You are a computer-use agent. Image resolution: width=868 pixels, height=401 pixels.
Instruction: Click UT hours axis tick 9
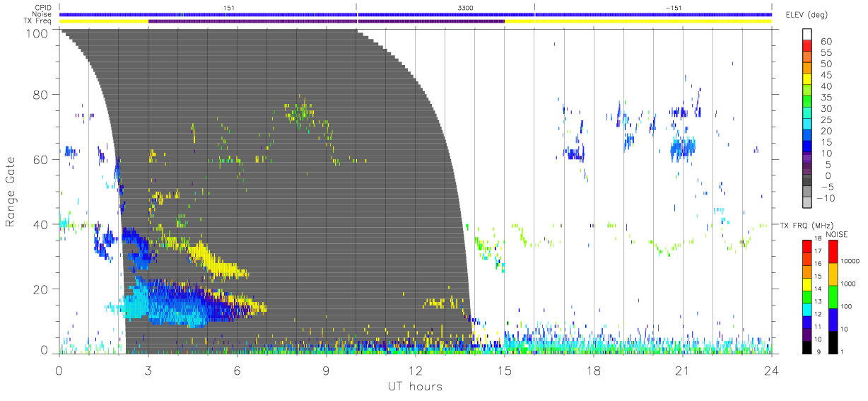pyautogui.click(x=326, y=370)
